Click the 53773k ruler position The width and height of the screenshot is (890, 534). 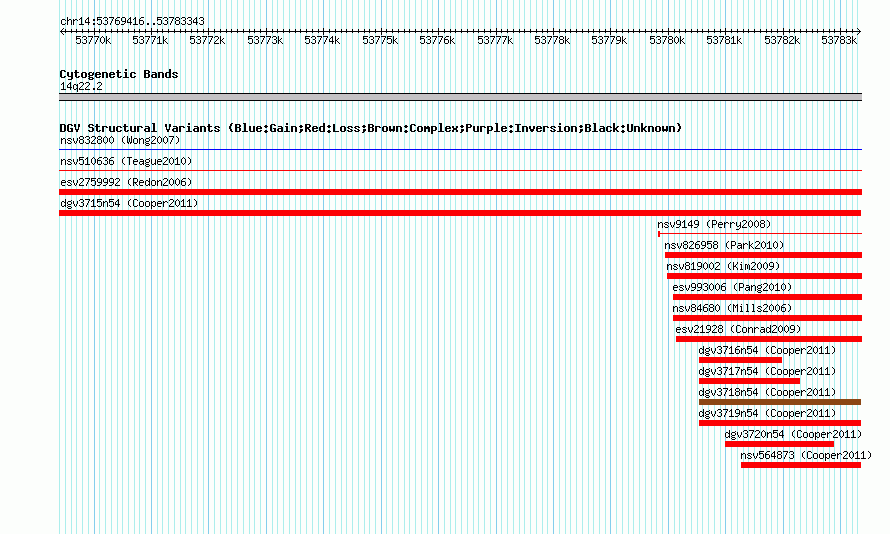(265, 40)
